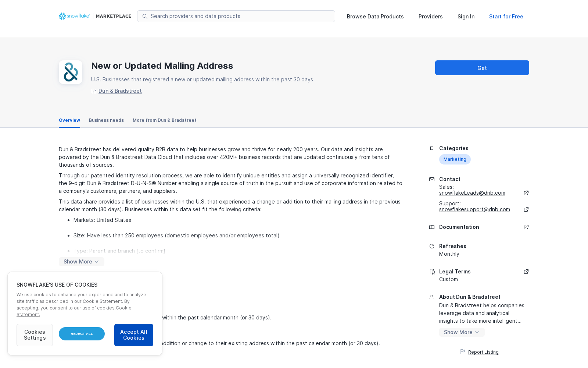Screen dimensions: 588x368
Task: Click the Categories bookmark icon
Action: click(432, 148)
